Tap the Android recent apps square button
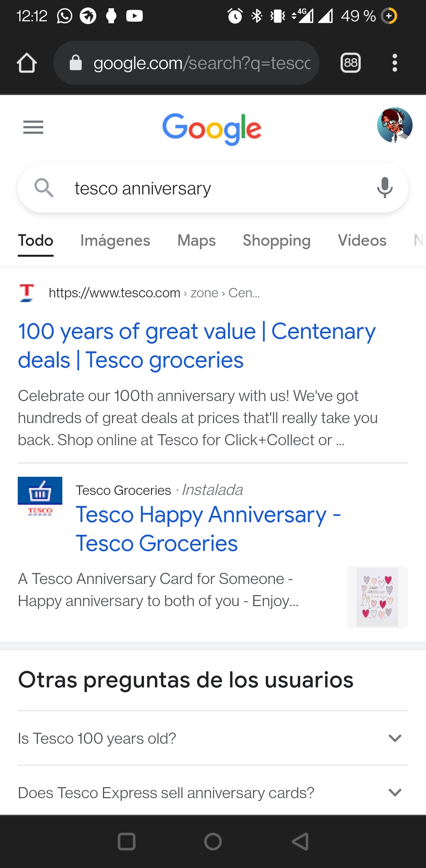This screenshot has width=426, height=868. pyautogui.click(x=127, y=842)
